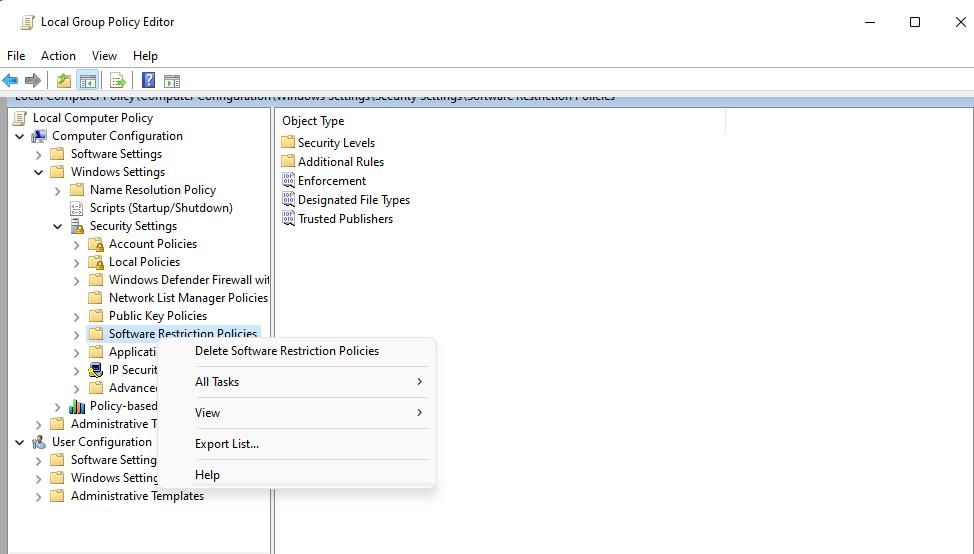Open the Help menu in the menu bar
This screenshot has width=974, height=554.
point(145,56)
